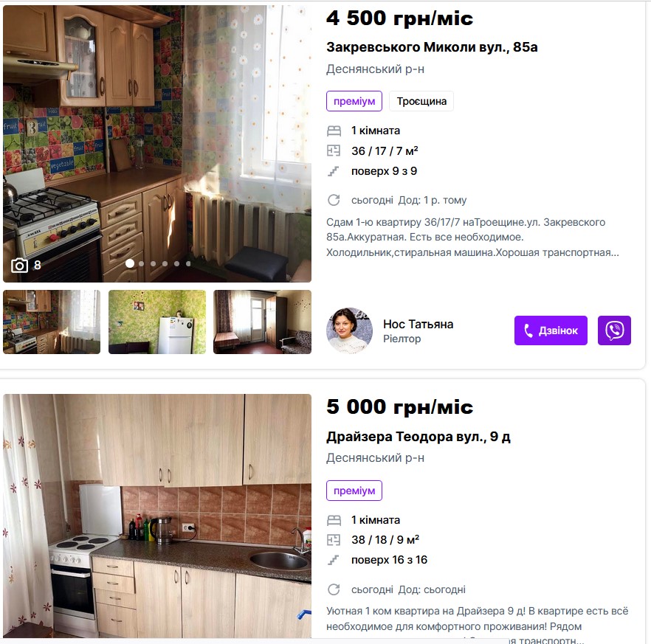Image resolution: width=651 pixels, height=644 pixels.
Task: Select the last dot in the first listing's photo carousel
Action: tap(188, 263)
